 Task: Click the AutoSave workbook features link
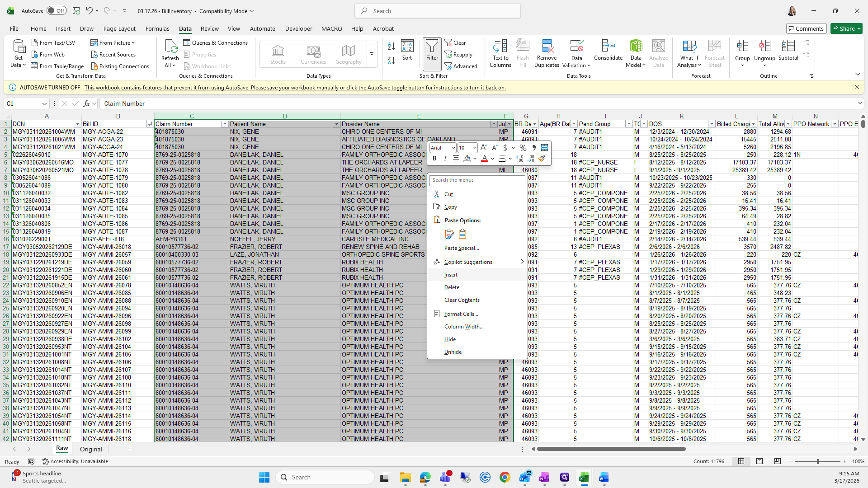(295, 88)
